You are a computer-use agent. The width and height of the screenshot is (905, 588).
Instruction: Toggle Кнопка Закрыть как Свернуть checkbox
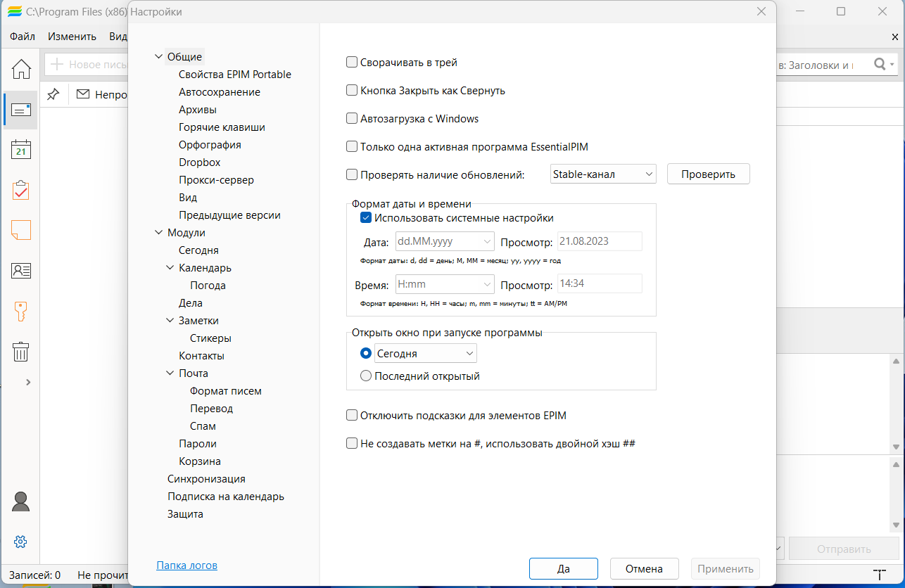coord(352,91)
